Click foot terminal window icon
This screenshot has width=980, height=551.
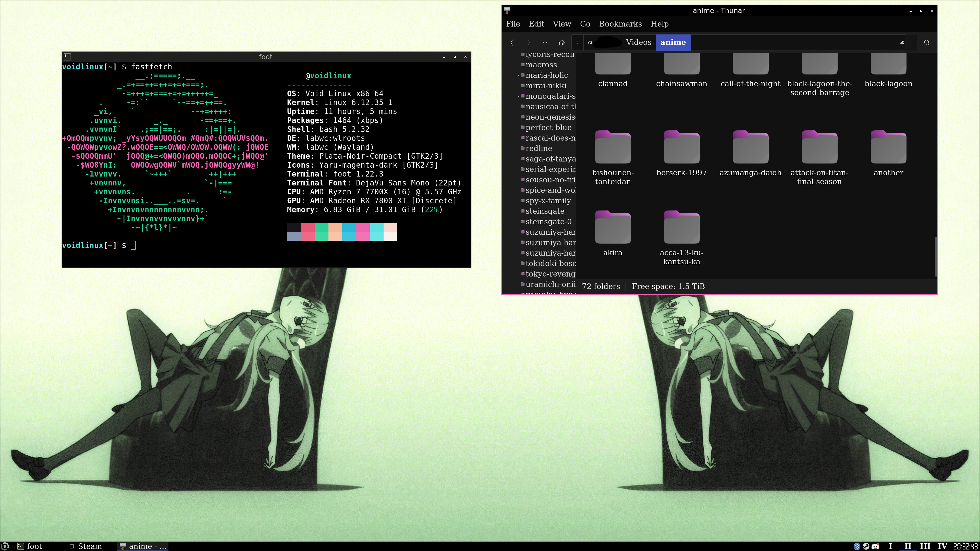pos(67,57)
